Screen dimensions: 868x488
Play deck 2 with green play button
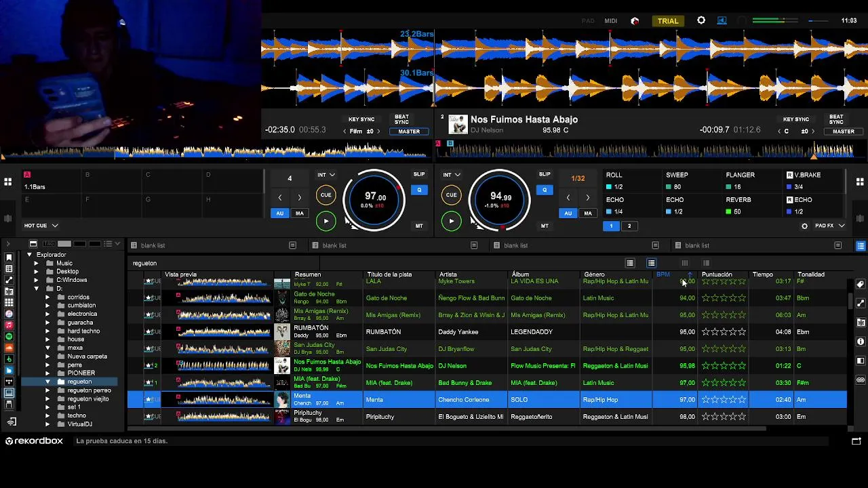[x=452, y=221]
